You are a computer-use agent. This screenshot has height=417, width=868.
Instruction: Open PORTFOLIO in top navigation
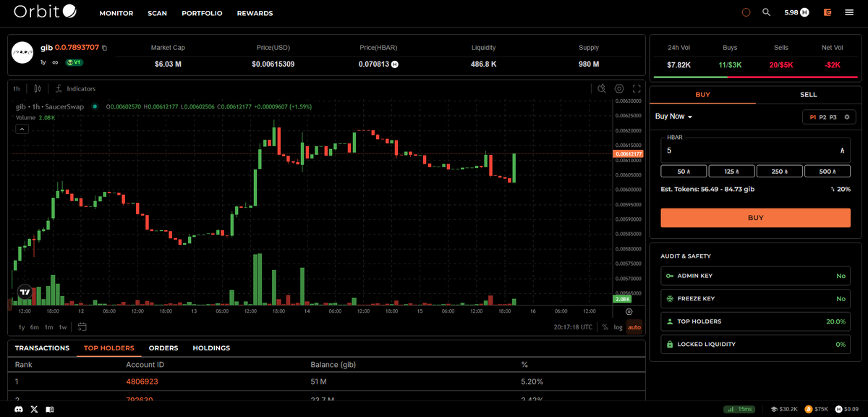(202, 13)
